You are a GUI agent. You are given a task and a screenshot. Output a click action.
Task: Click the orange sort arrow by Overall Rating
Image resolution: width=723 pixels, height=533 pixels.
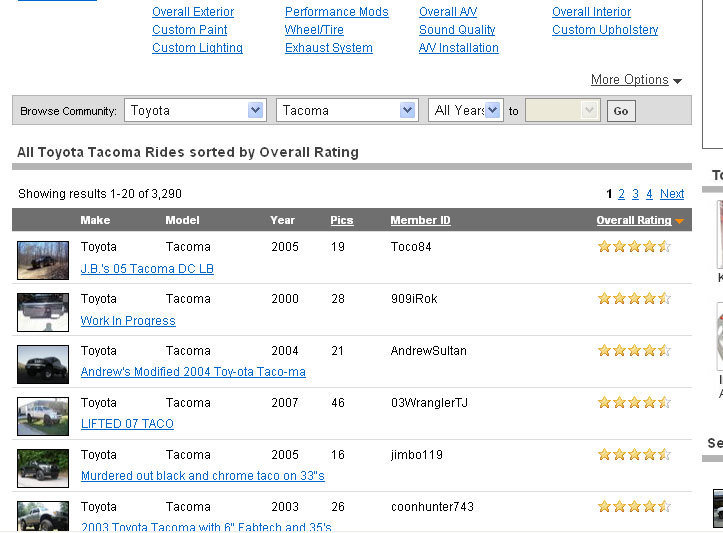click(x=679, y=221)
